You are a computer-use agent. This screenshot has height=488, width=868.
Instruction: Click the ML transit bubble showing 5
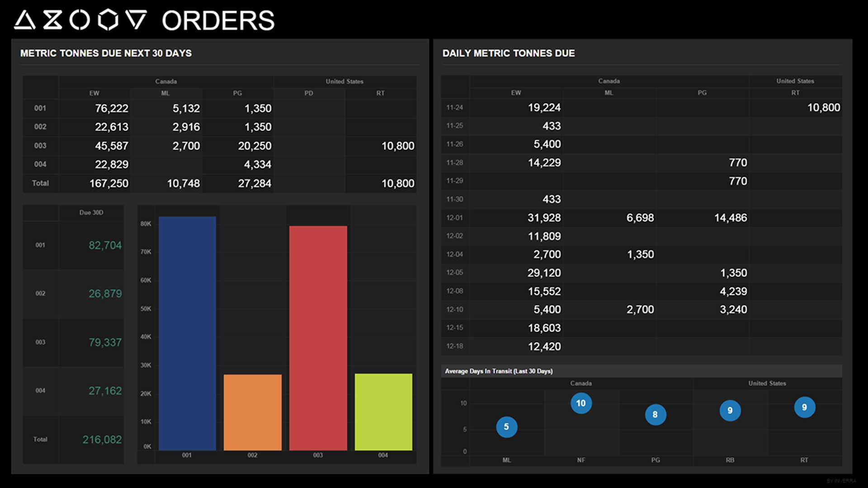point(506,427)
